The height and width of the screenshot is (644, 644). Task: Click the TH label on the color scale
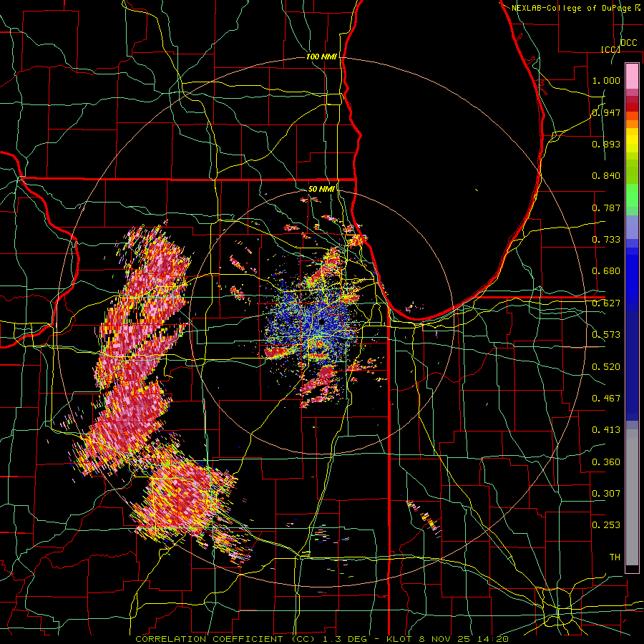click(x=615, y=557)
